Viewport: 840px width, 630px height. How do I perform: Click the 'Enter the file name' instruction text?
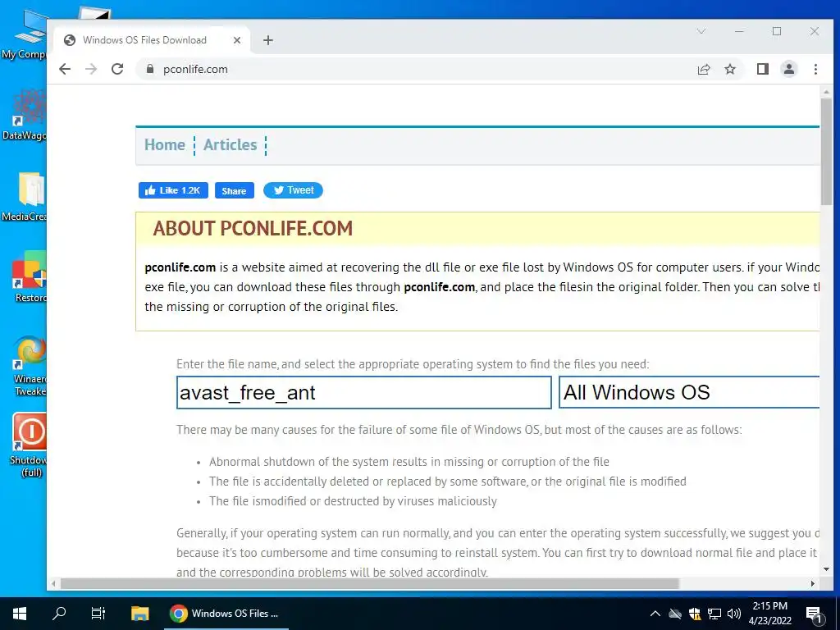(x=413, y=364)
